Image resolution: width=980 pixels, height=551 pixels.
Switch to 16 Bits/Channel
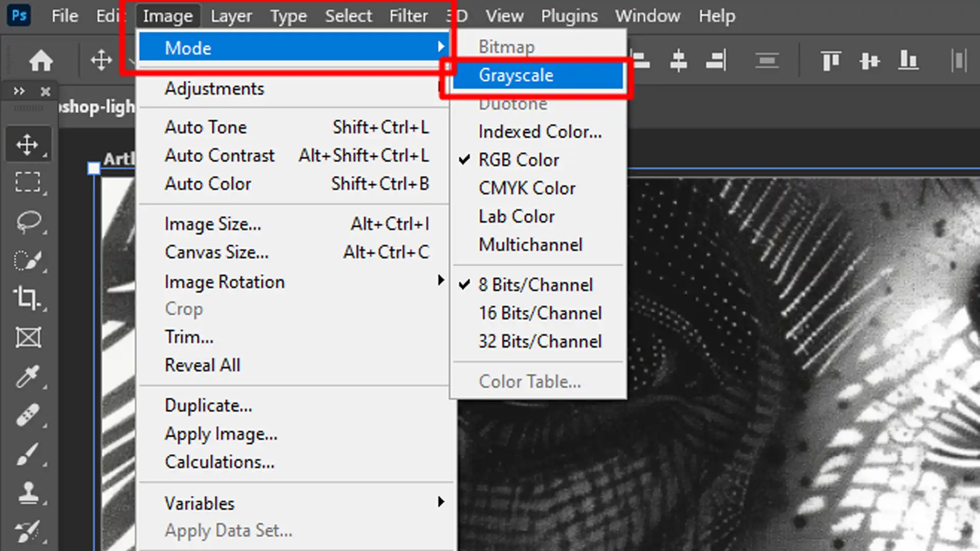[x=540, y=313]
